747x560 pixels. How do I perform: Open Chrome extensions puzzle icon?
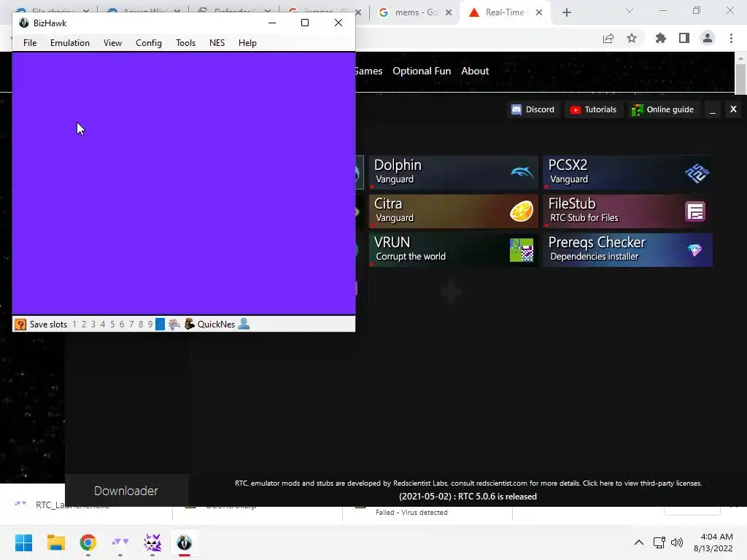click(x=661, y=39)
